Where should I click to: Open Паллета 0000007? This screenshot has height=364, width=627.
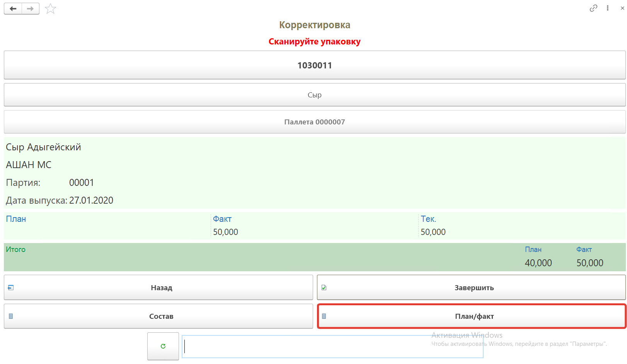pyautogui.click(x=315, y=122)
